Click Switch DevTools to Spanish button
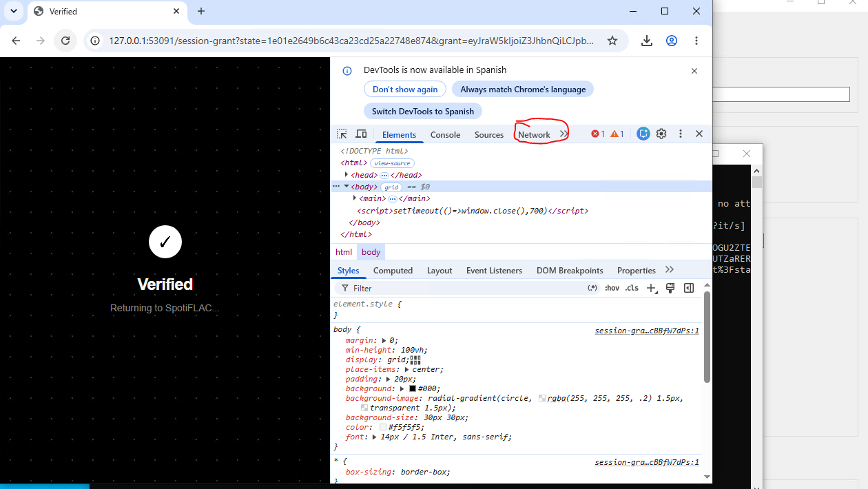This screenshot has height=489, width=868. pos(423,111)
